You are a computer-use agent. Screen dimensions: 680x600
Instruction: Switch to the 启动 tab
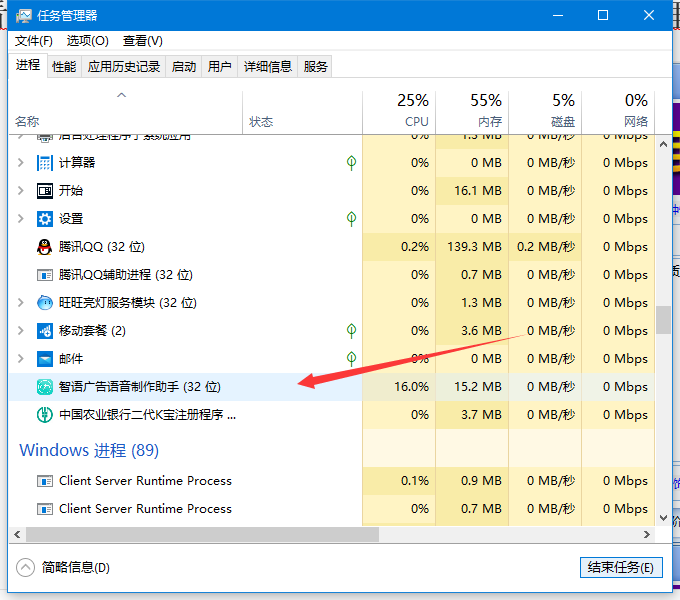(x=184, y=67)
